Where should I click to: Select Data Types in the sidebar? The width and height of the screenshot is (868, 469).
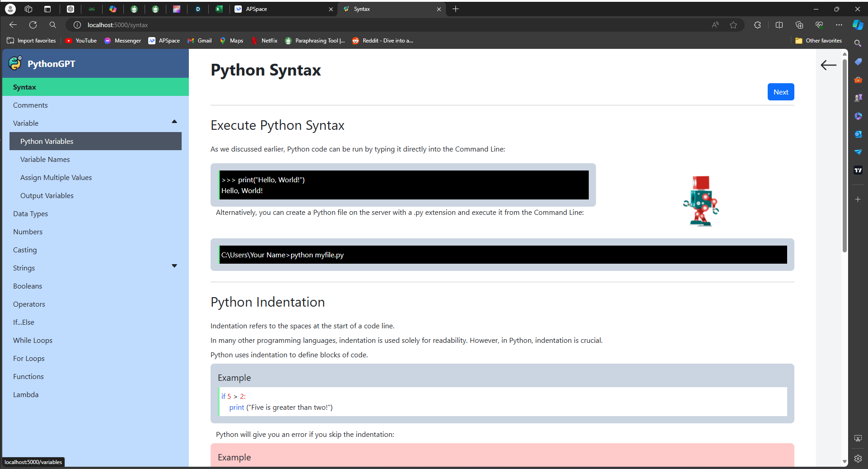pyautogui.click(x=30, y=213)
